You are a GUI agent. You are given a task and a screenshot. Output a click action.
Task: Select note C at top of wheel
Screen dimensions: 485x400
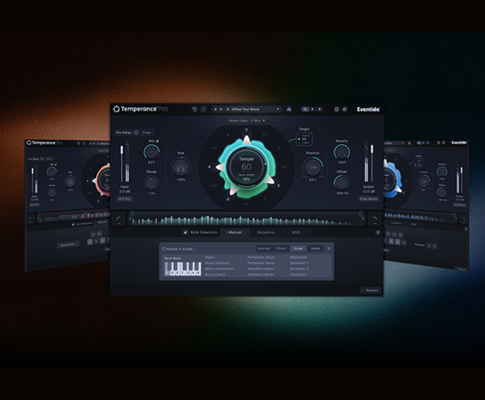coord(246,130)
